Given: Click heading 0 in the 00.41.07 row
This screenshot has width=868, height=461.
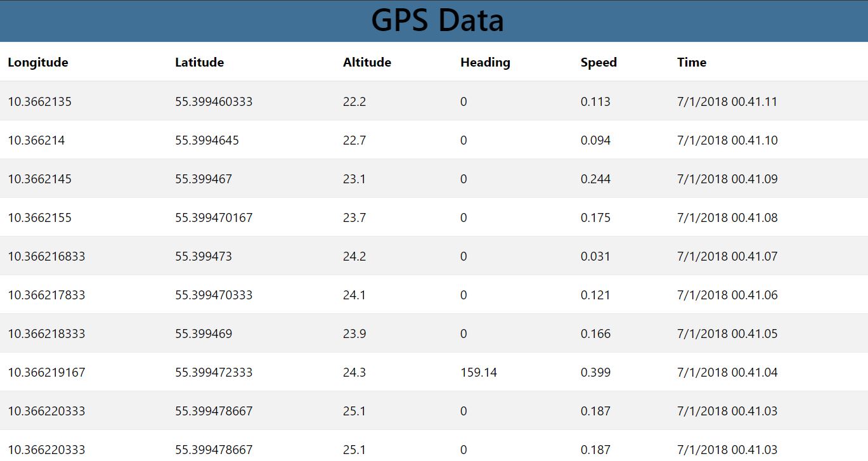Looking at the screenshot, I should pos(463,256).
